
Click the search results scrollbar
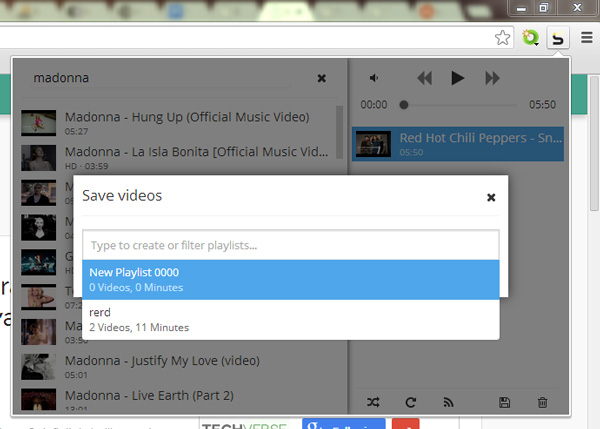pos(339,132)
